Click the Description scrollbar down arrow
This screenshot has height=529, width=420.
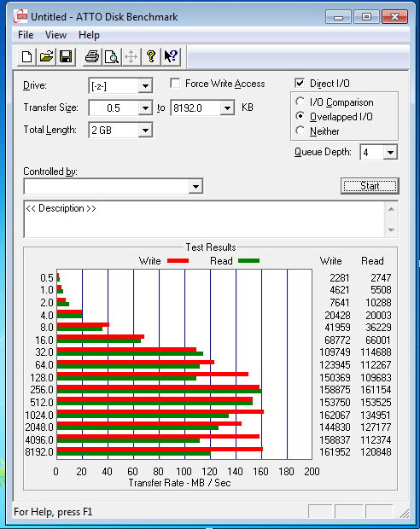tap(391, 230)
